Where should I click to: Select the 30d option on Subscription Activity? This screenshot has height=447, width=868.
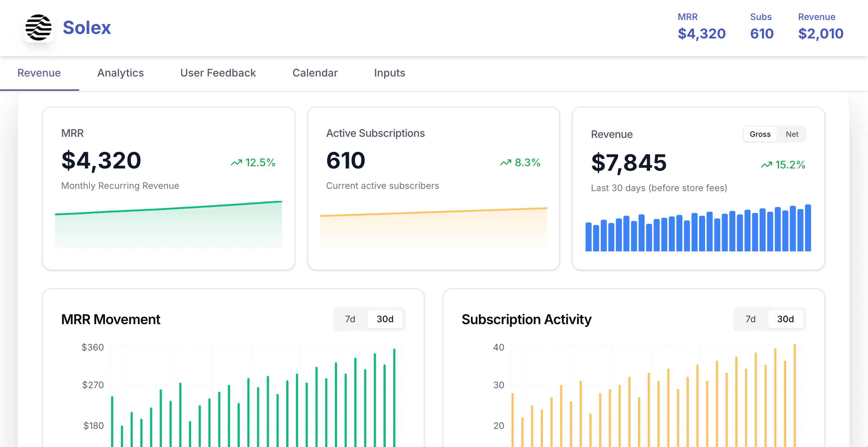pos(785,319)
